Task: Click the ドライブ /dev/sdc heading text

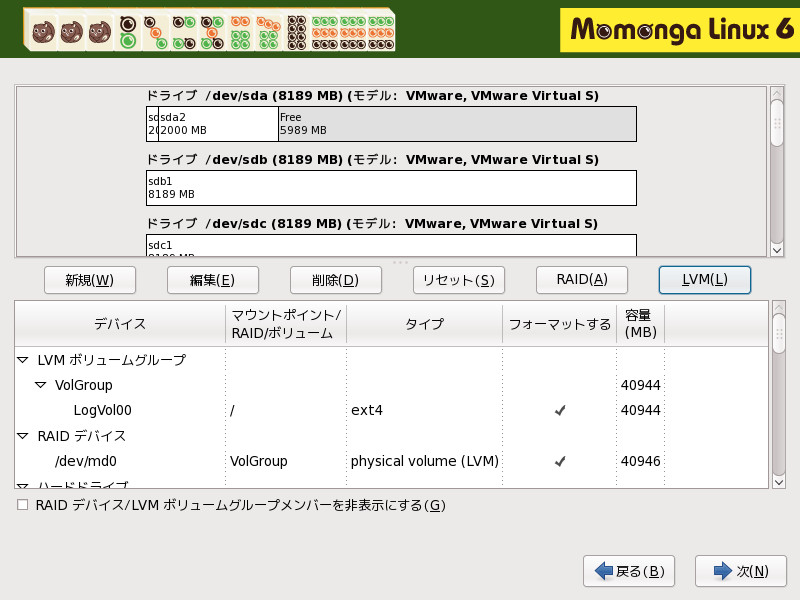Action: pyautogui.click(x=372, y=223)
